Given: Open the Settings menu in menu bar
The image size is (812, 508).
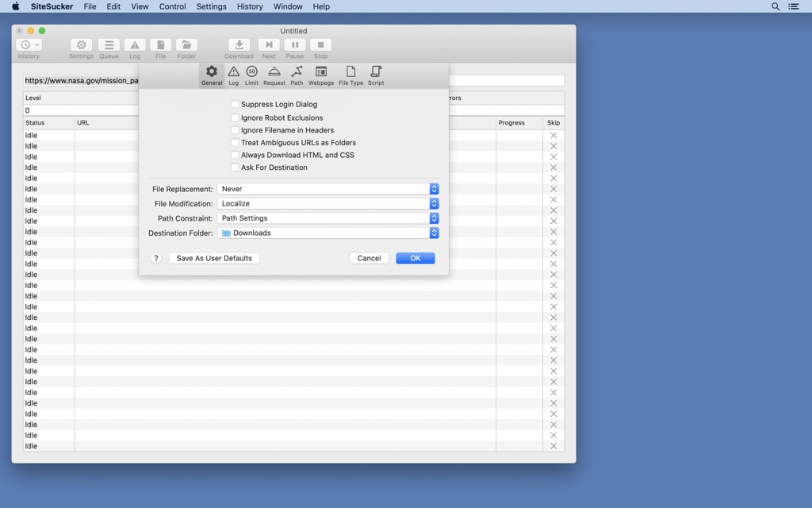Looking at the screenshot, I should click(211, 6).
